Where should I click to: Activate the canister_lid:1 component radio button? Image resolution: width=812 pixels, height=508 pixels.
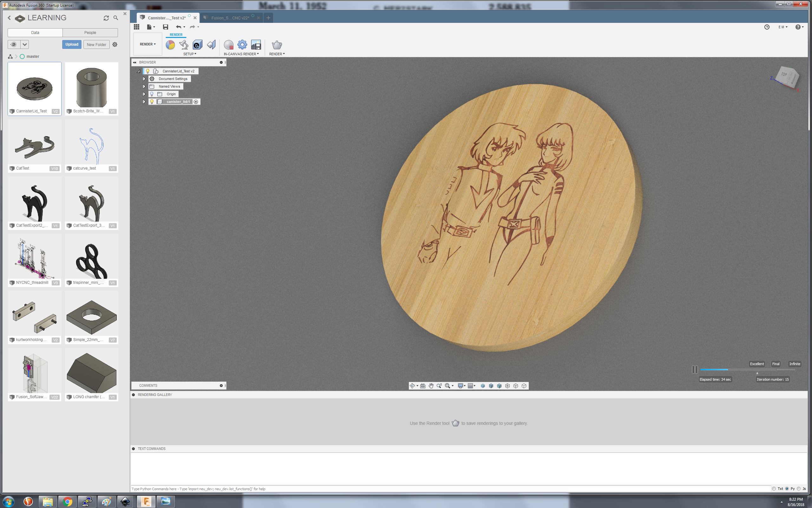tap(196, 102)
